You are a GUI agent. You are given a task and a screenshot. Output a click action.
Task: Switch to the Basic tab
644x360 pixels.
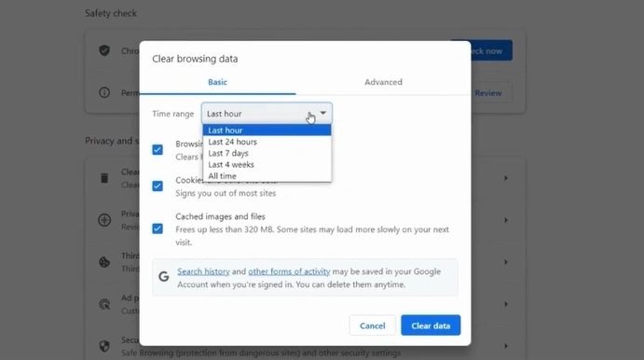[217, 82]
